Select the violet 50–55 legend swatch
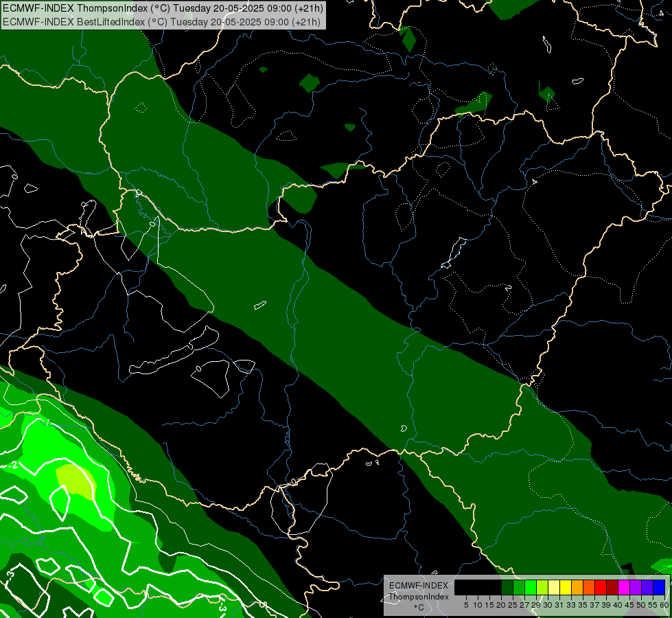 (647, 587)
